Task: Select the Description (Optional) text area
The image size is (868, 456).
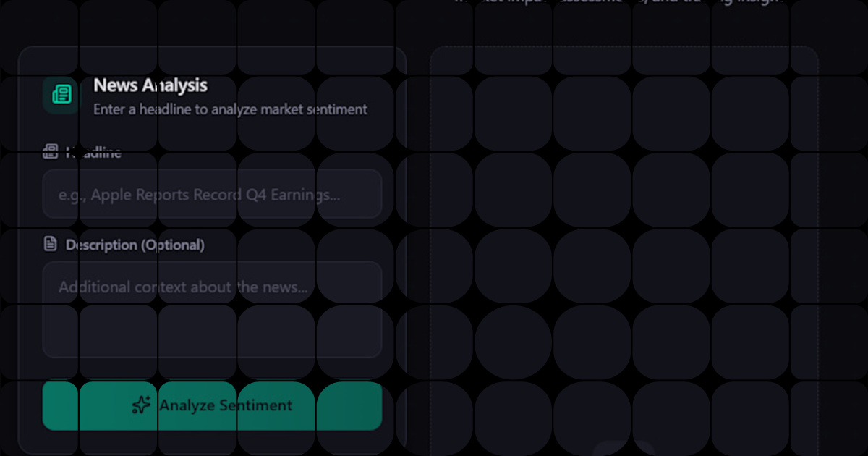Action: [x=212, y=309]
